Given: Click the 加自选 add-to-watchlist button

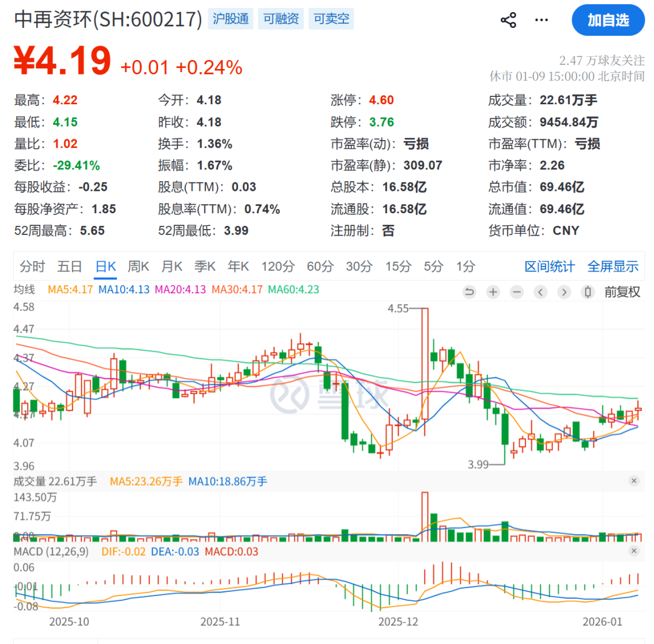Looking at the screenshot, I should [608, 20].
